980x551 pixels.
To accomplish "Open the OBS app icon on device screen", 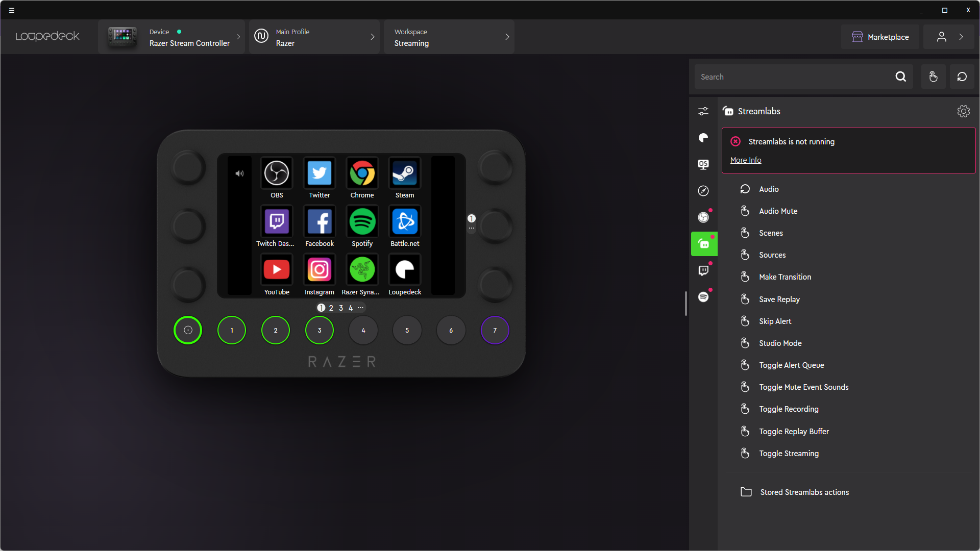I will pyautogui.click(x=277, y=174).
